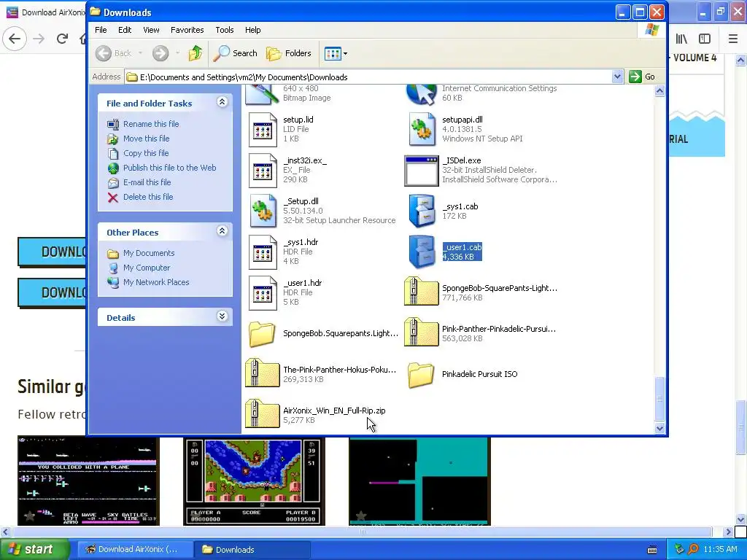The height and width of the screenshot is (560, 747).
Task: Open the plane game thumbnail on webpage
Action: pyautogui.click(x=88, y=481)
